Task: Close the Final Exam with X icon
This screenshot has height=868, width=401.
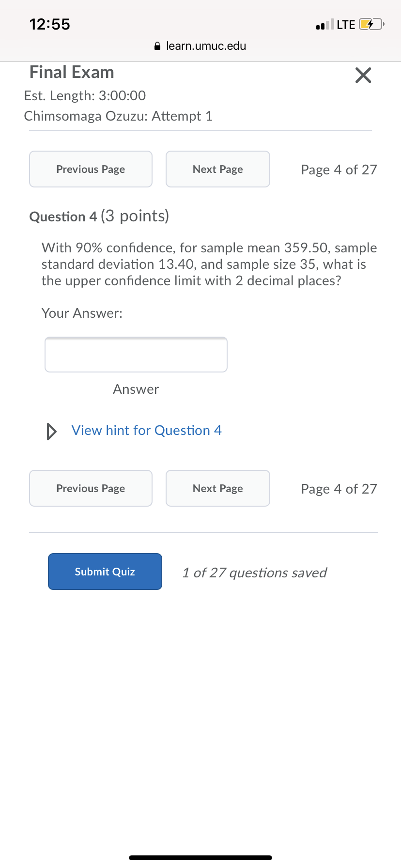Action: [x=363, y=75]
